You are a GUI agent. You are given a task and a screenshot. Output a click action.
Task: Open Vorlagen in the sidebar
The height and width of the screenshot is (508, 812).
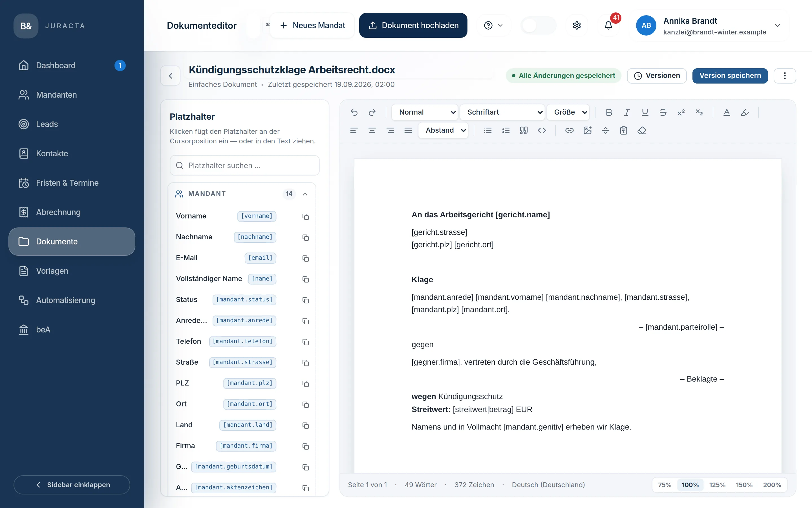click(72, 271)
